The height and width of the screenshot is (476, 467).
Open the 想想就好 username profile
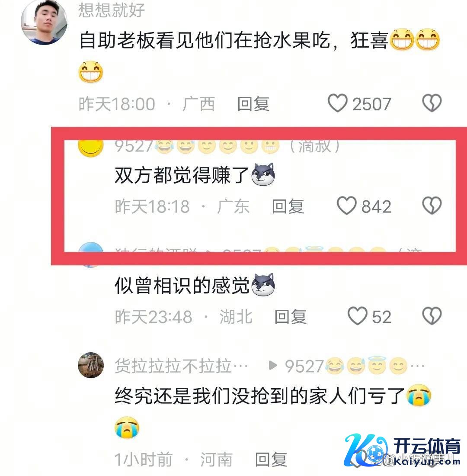click(112, 10)
